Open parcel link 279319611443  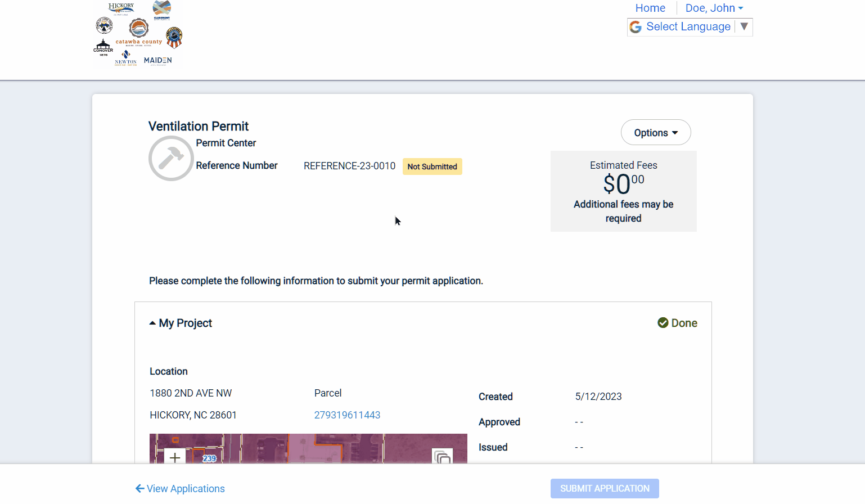coord(347,415)
